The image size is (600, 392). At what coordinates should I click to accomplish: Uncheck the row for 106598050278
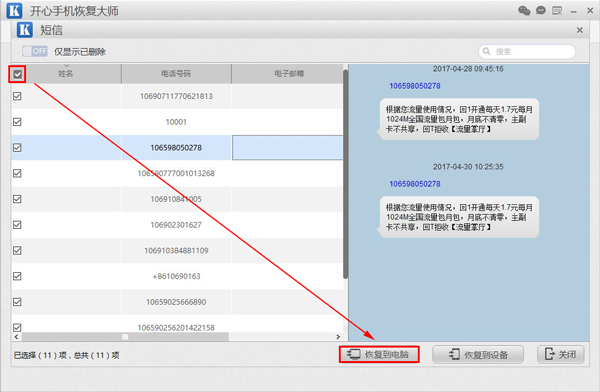click(17, 147)
